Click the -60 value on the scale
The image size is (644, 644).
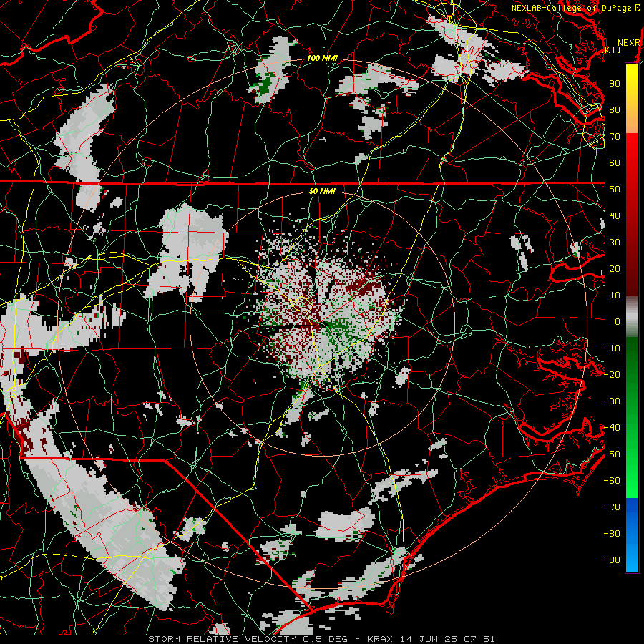pyautogui.click(x=612, y=481)
